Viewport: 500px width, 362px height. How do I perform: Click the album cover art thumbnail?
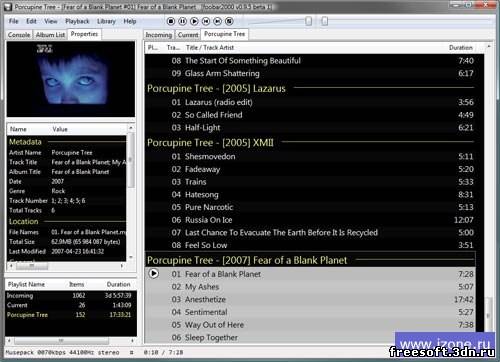coord(71,79)
